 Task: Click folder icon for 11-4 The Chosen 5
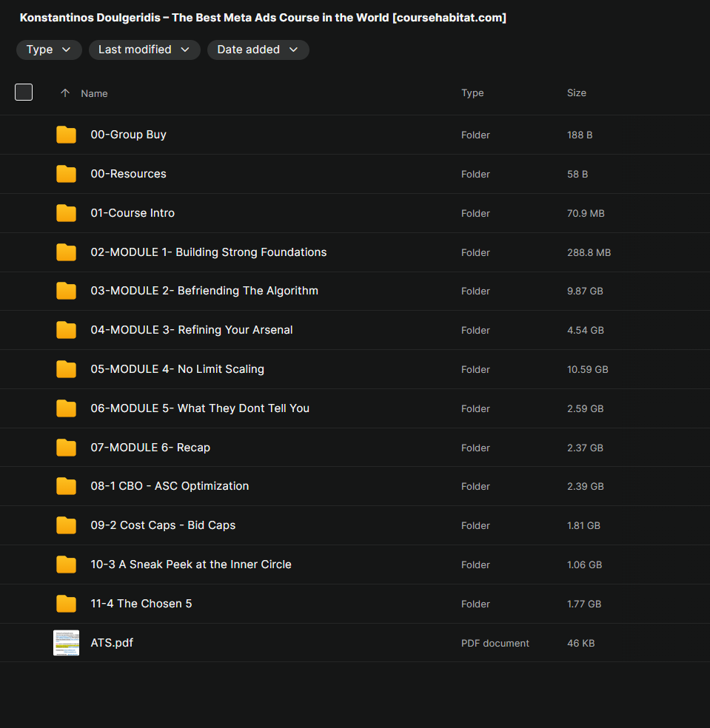(66, 604)
